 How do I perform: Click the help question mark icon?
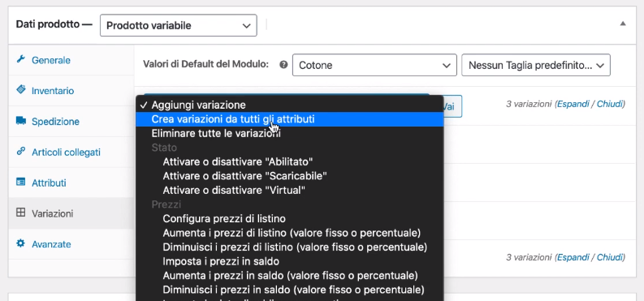pos(283,65)
